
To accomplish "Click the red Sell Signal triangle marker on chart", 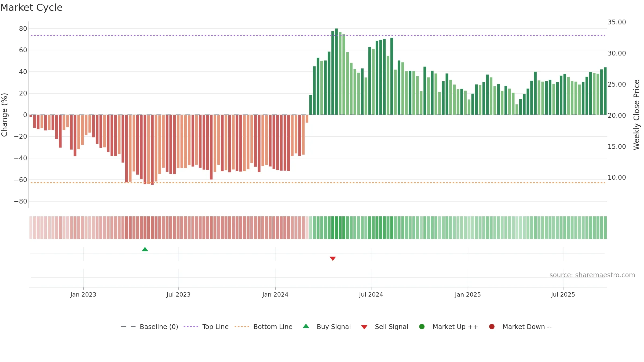I will pos(333,258).
